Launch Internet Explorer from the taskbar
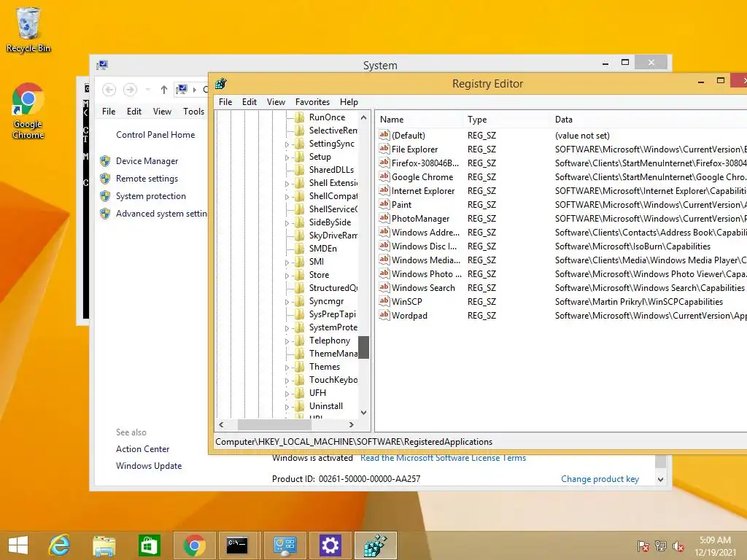This screenshot has width=747, height=560. coord(60,545)
